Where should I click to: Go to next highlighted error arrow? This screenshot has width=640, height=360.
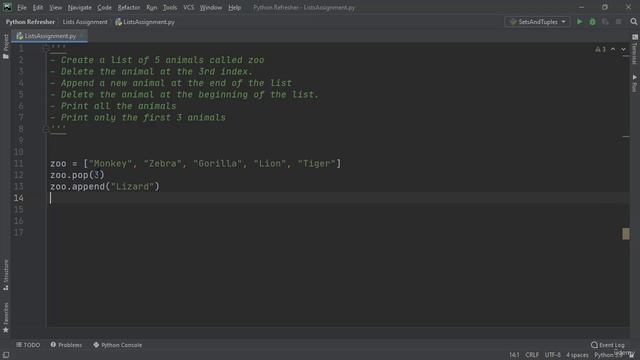click(623, 49)
